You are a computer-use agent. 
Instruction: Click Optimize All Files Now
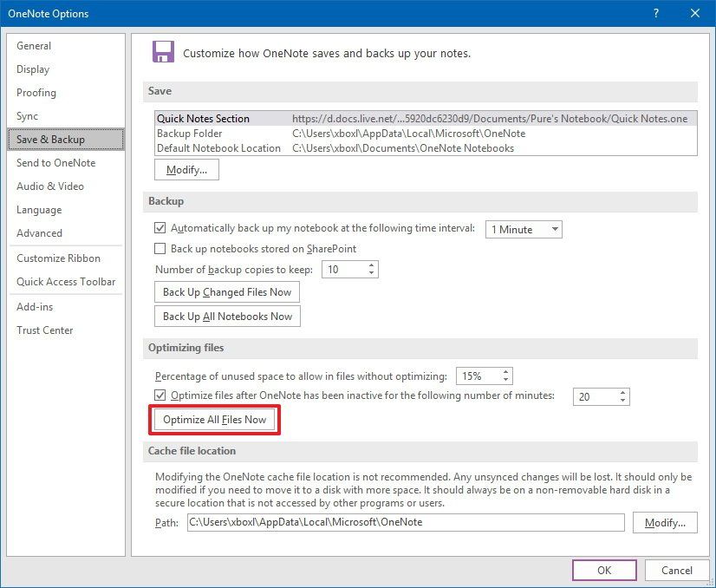click(216, 420)
